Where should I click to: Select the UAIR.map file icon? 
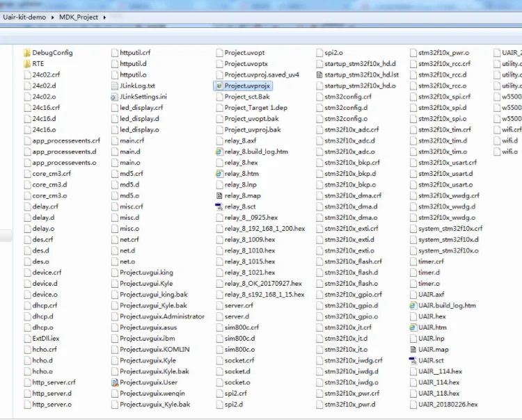pos(413,349)
